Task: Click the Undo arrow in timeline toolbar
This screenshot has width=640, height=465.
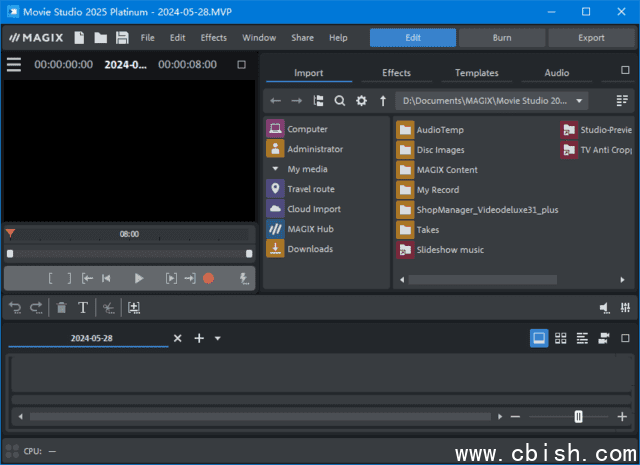Action: (14, 308)
